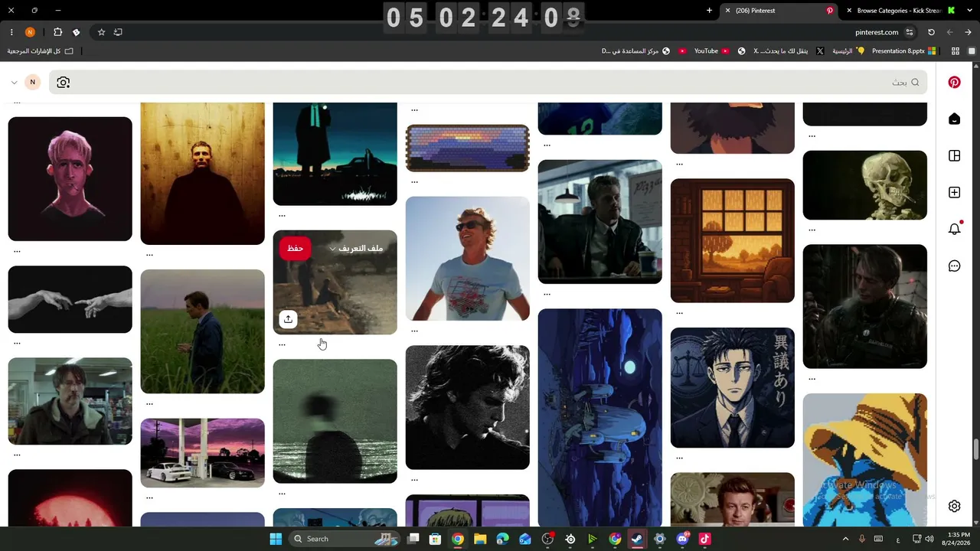Close the Pinterest browser tab
The height and width of the screenshot is (551, 980).
[727, 11]
